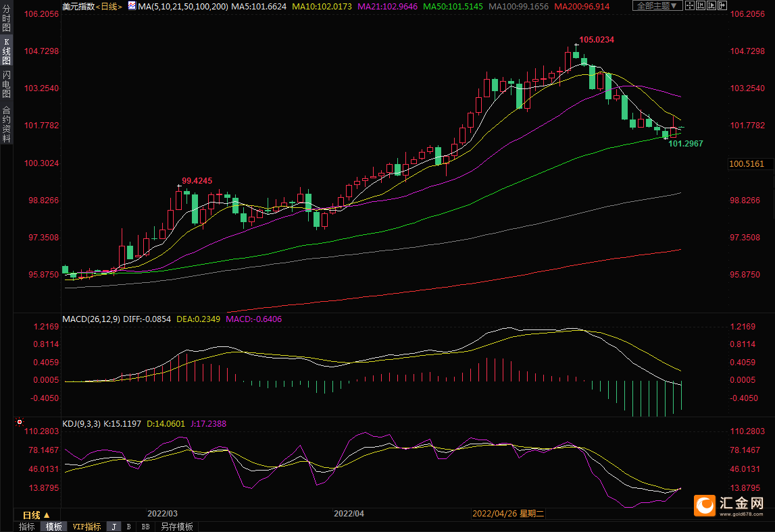This screenshot has height=532, width=775.
Task: Click the KDJ(9,3,3) indicator title
Action: 81,424
